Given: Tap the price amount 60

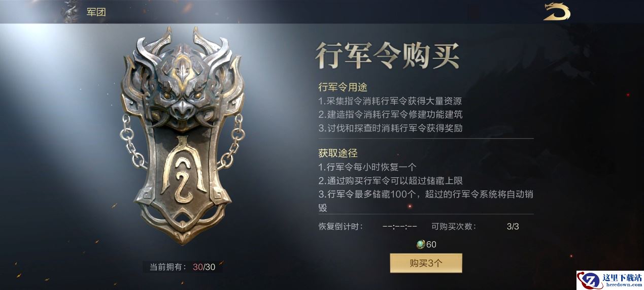Looking at the screenshot, I should pos(431,244).
